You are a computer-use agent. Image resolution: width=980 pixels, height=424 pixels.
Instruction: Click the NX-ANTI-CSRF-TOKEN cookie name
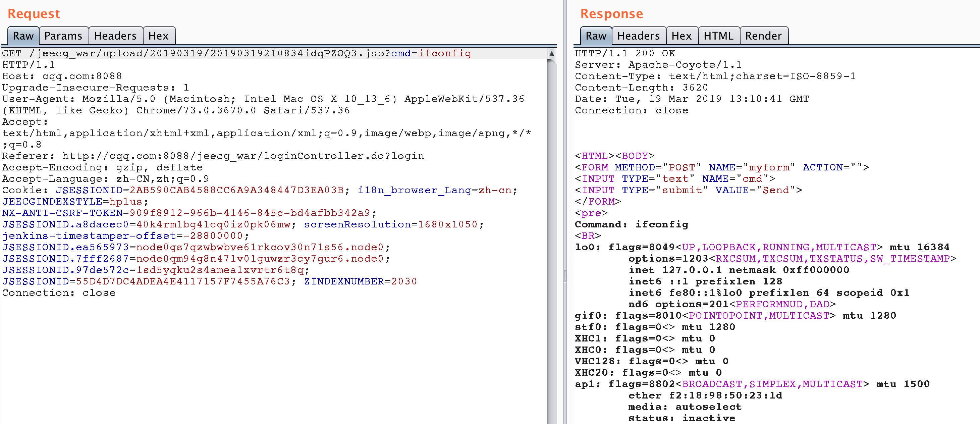(62, 213)
